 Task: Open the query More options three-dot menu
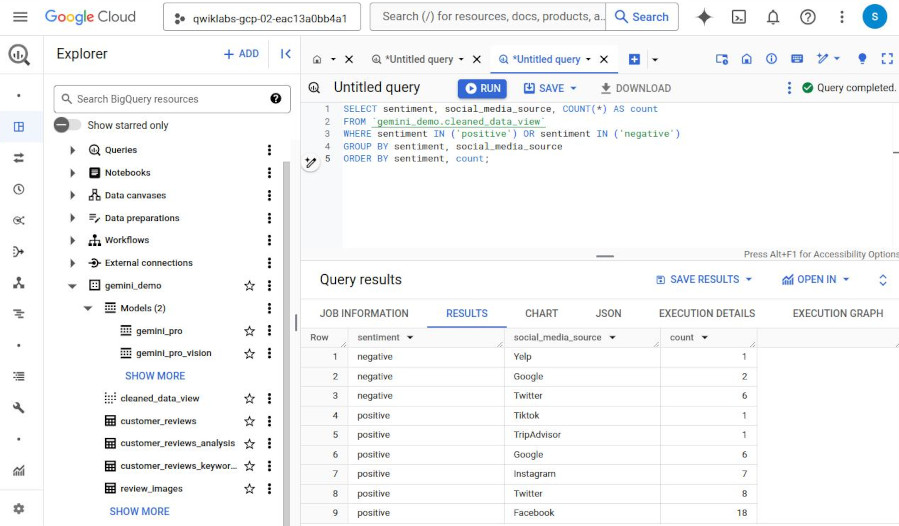(x=789, y=88)
